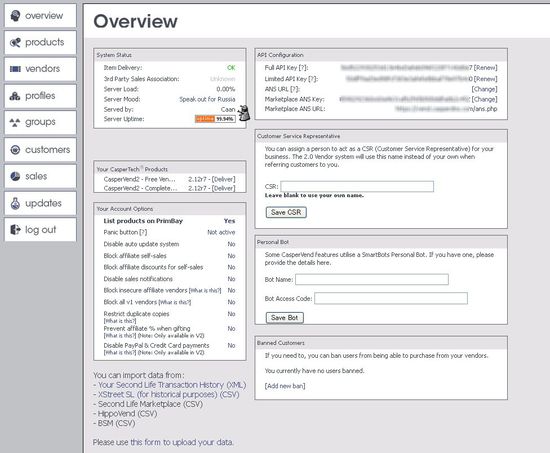Select the customers icon
Viewport: 550px width, 453px height.
15,150
